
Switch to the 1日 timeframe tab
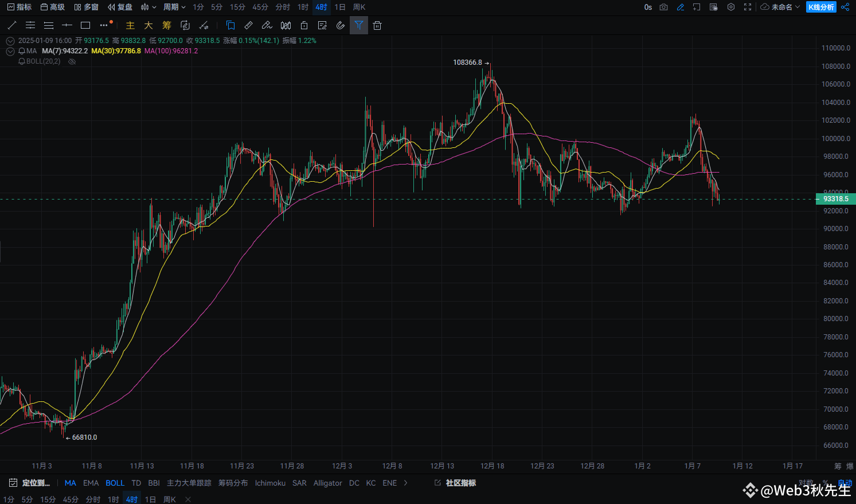340,7
